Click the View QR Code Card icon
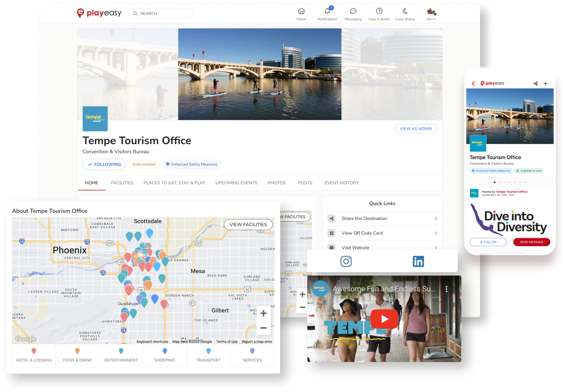This screenshot has height=392, width=566. pos(332,233)
